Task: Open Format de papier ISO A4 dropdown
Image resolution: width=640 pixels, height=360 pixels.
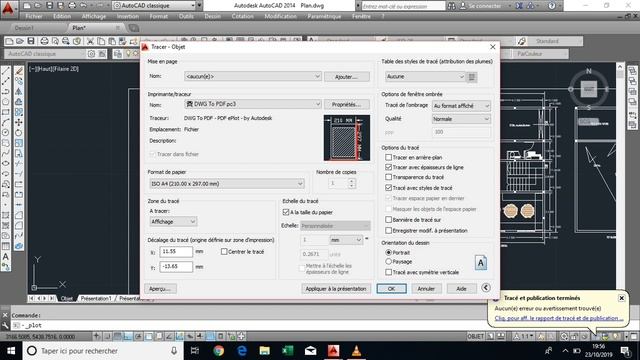Action: tap(227, 184)
